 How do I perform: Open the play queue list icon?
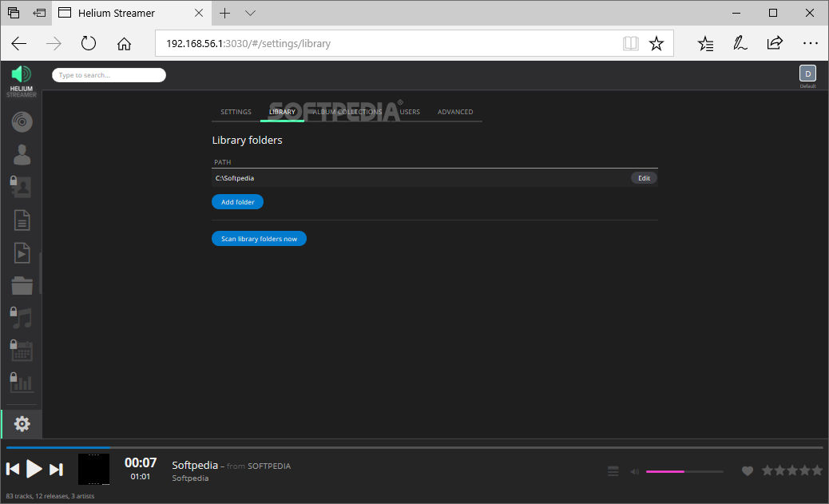click(613, 470)
